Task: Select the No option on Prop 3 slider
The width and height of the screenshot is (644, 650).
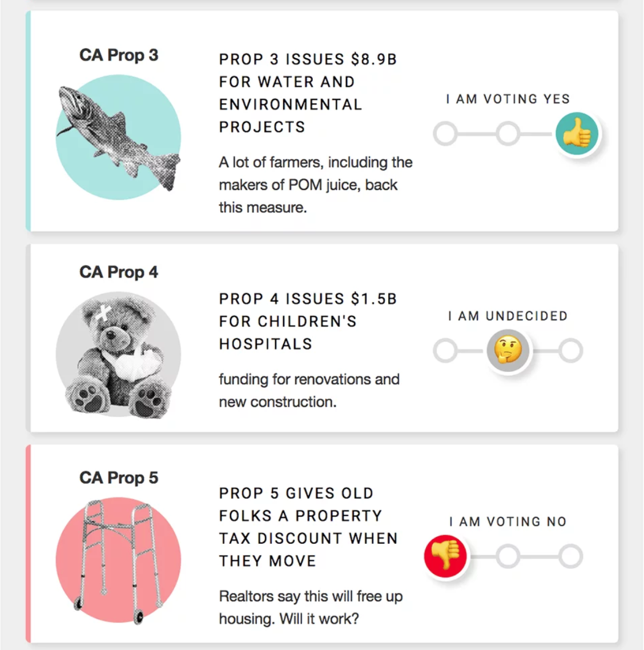Action: 445,134
